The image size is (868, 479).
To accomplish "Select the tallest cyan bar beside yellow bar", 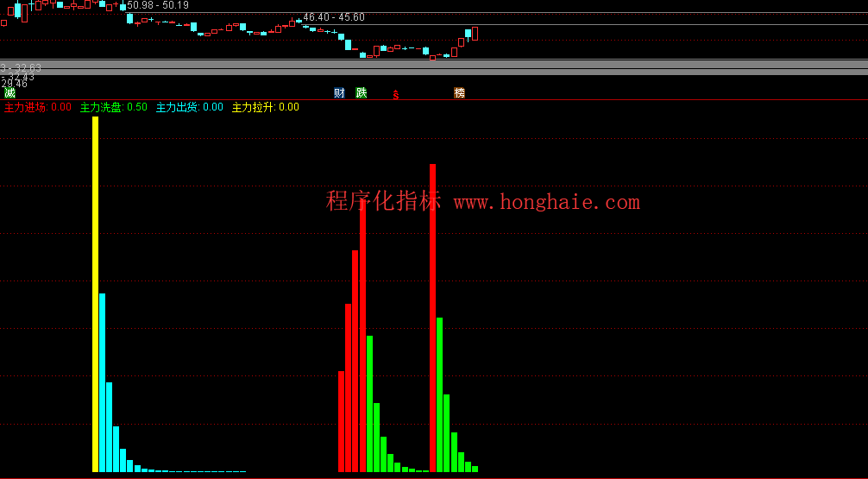I will tap(102, 382).
